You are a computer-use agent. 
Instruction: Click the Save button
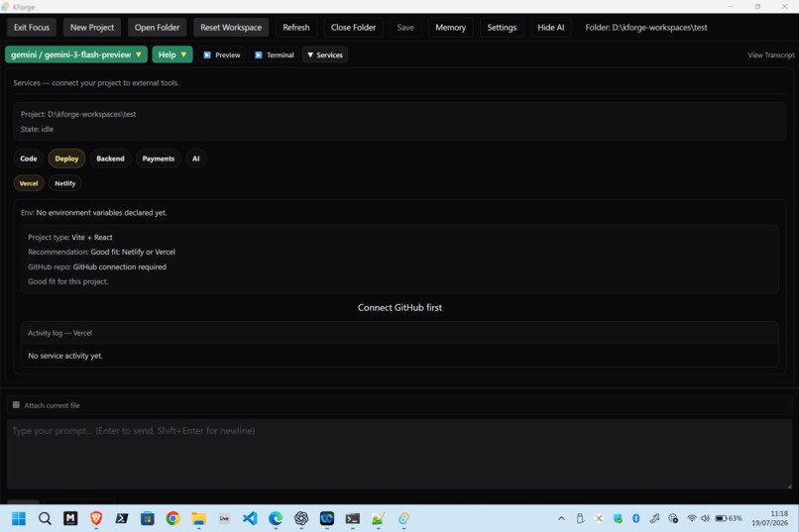(405, 28)
